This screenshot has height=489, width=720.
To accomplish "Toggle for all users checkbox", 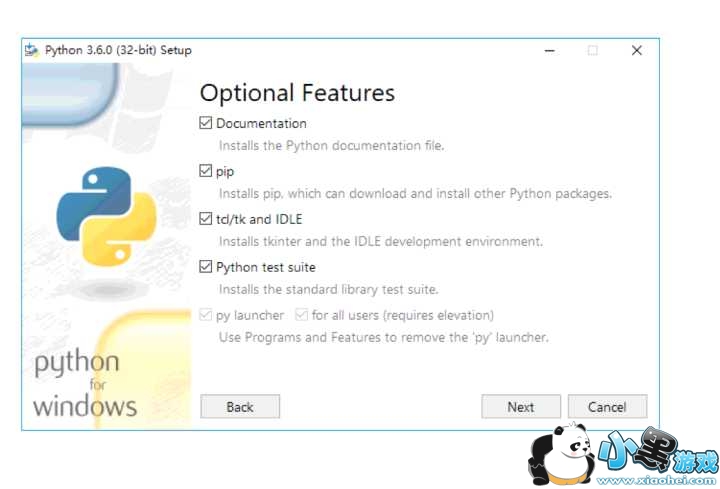I will click(x=301, y=315).
